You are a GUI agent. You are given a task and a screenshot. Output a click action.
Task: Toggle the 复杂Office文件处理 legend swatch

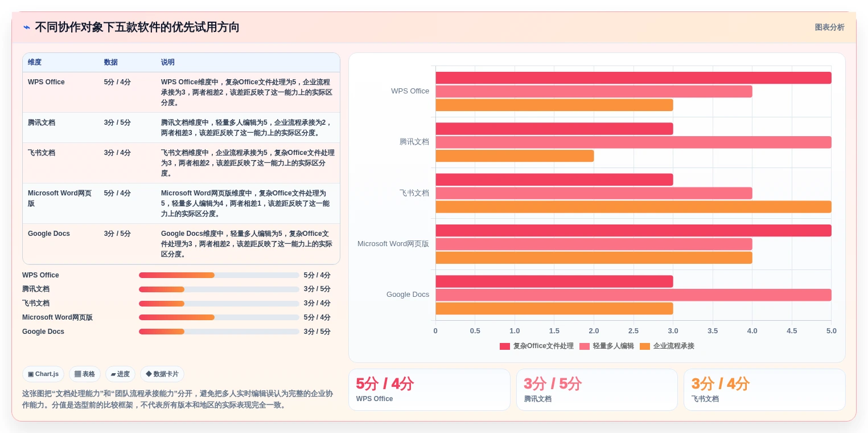[x=504, y=346]
